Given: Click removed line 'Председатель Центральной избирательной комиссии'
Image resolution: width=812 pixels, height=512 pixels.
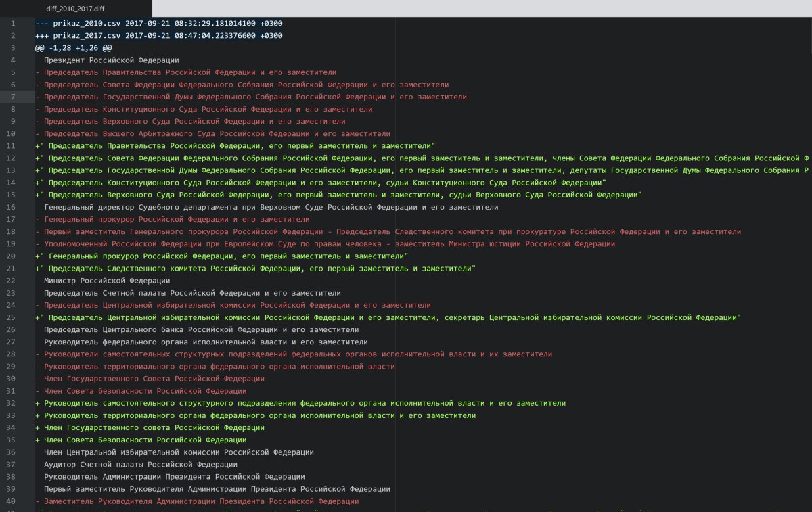Looking at the screenshot, I should coord(233,305).
